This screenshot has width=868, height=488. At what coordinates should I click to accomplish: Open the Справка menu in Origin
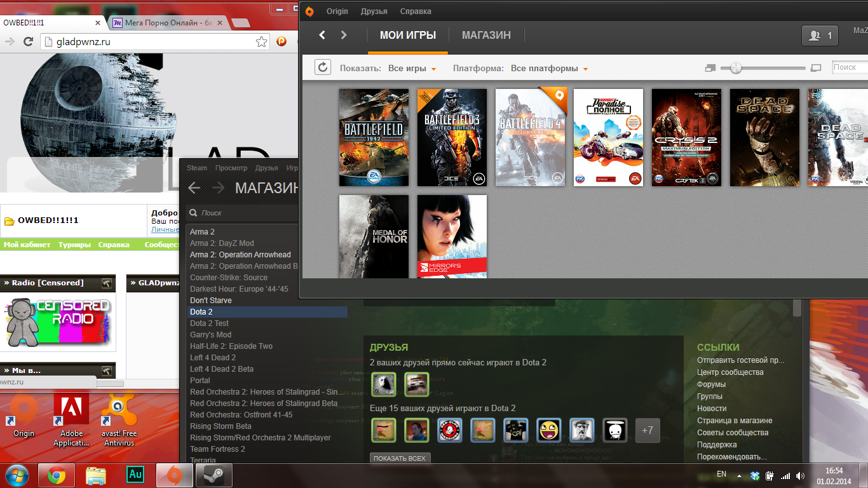click(416, 11)
